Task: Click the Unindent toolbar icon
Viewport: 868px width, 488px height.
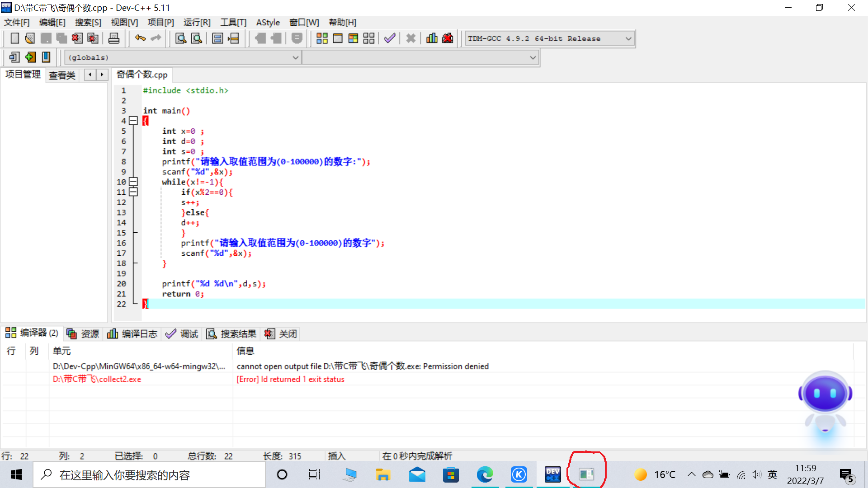Action: [276, 38]
